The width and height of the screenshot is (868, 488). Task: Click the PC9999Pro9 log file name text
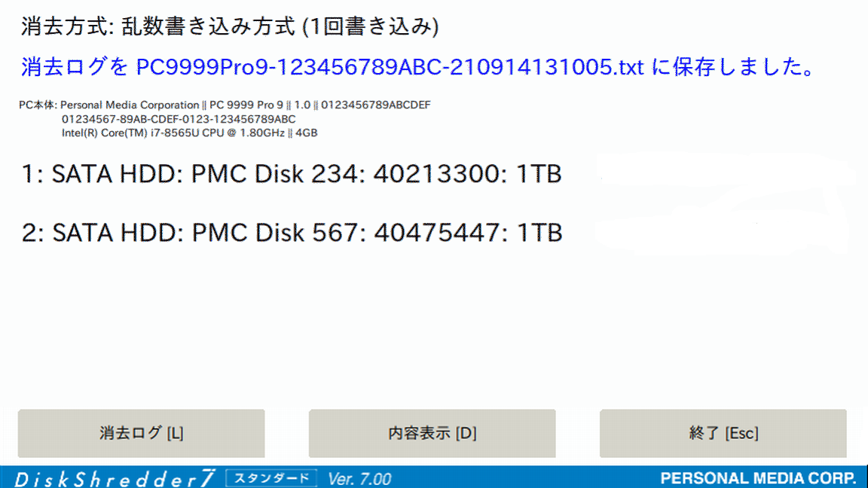390,67
